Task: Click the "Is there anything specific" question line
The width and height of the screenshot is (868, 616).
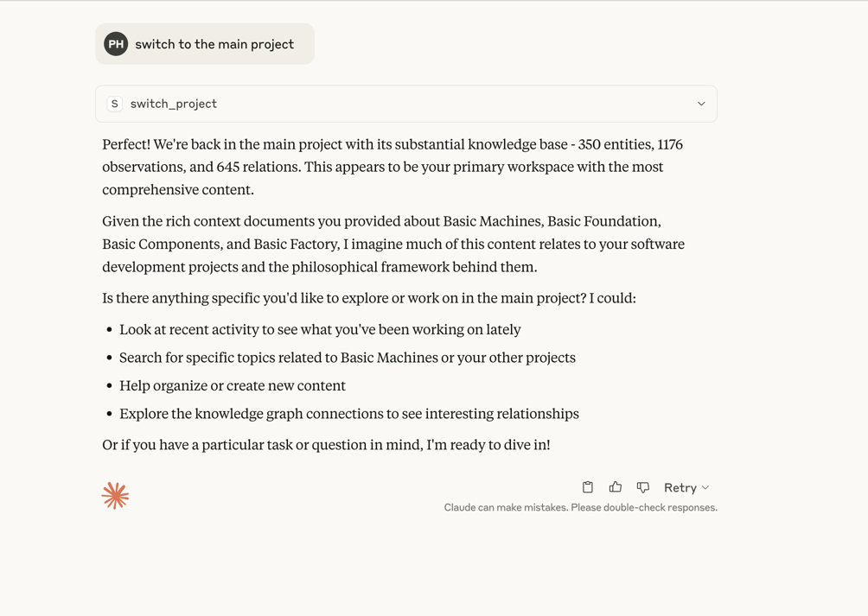Action: tap(368, 298)
